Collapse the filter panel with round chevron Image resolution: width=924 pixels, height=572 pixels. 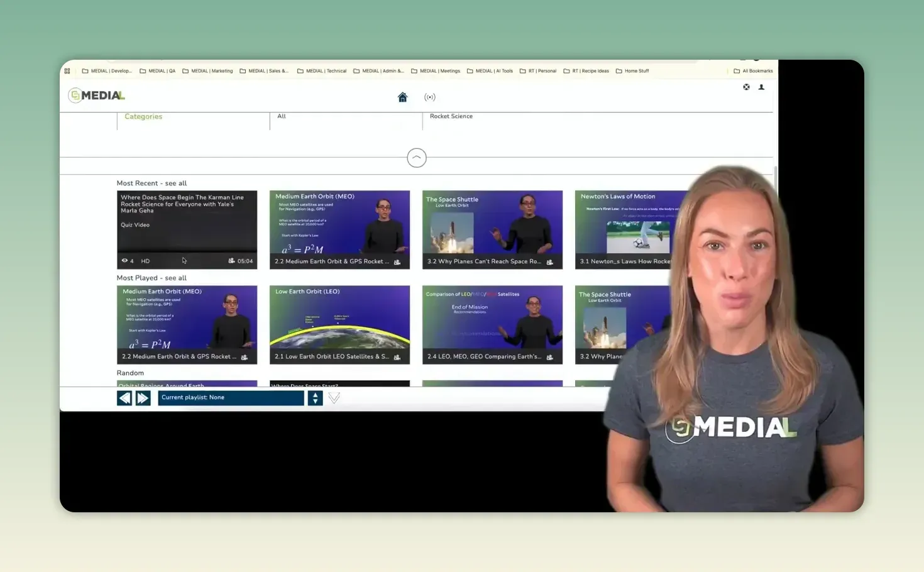[417, 158]
